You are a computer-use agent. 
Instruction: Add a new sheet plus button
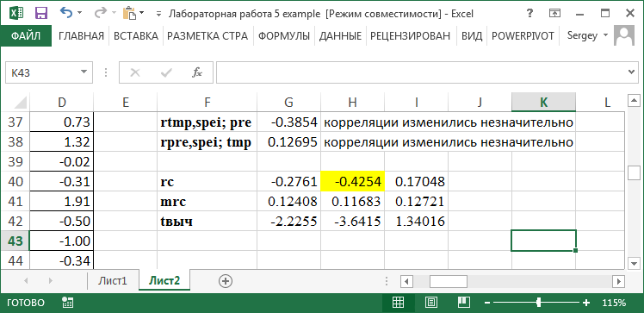point(226,281)
